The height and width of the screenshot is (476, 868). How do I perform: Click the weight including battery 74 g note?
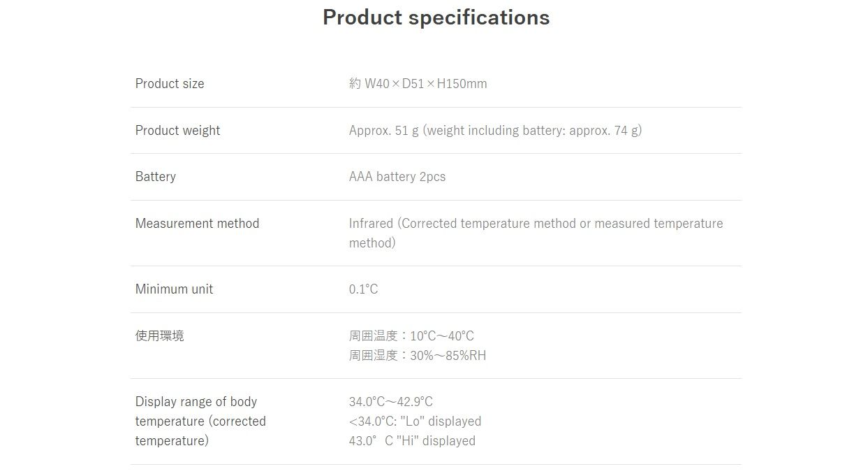coord(532,131)
